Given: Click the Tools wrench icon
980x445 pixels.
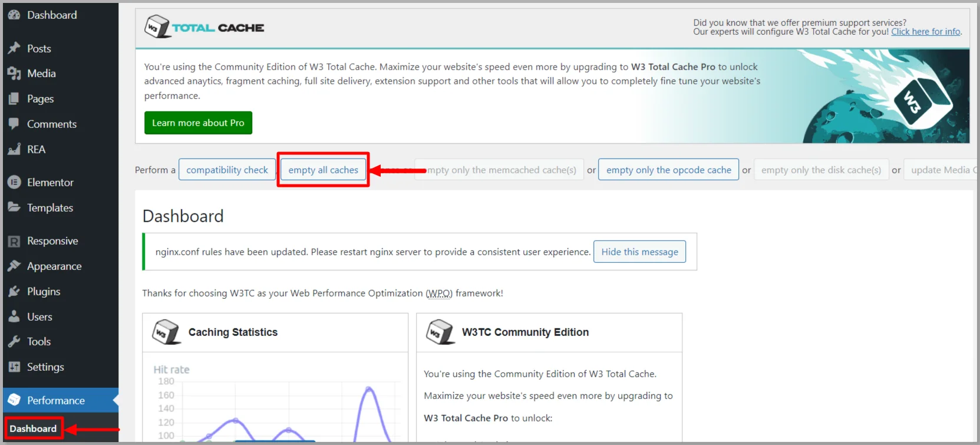Looking at the screenshot, I should tap(14, 342).
